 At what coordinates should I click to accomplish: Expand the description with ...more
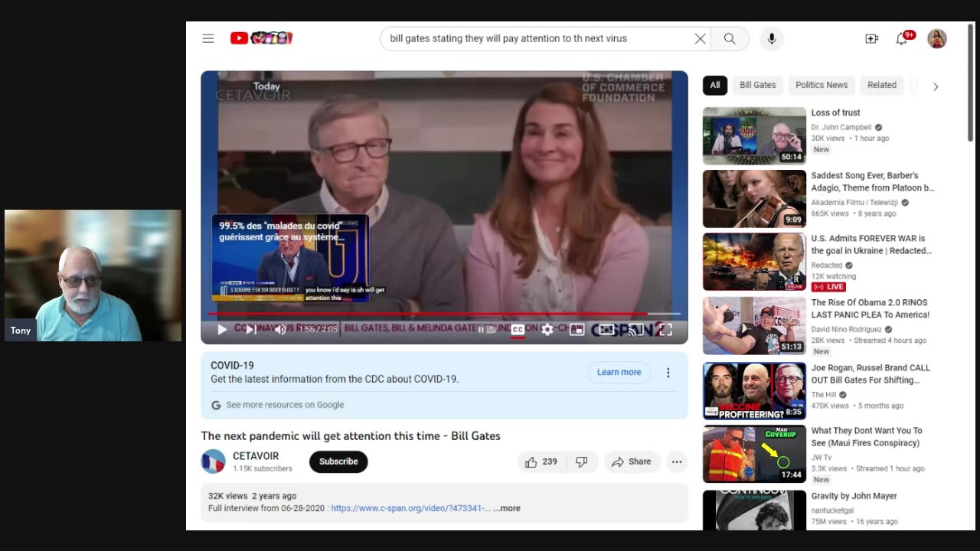(x=507, y=508)
